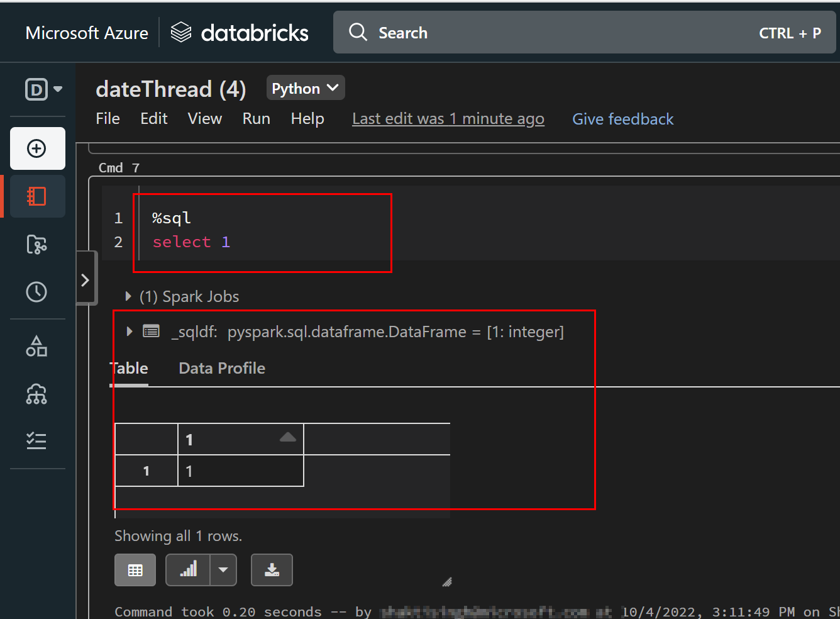Open the File menu
This screenshot has width=840, height=619.
click(108, 118)
